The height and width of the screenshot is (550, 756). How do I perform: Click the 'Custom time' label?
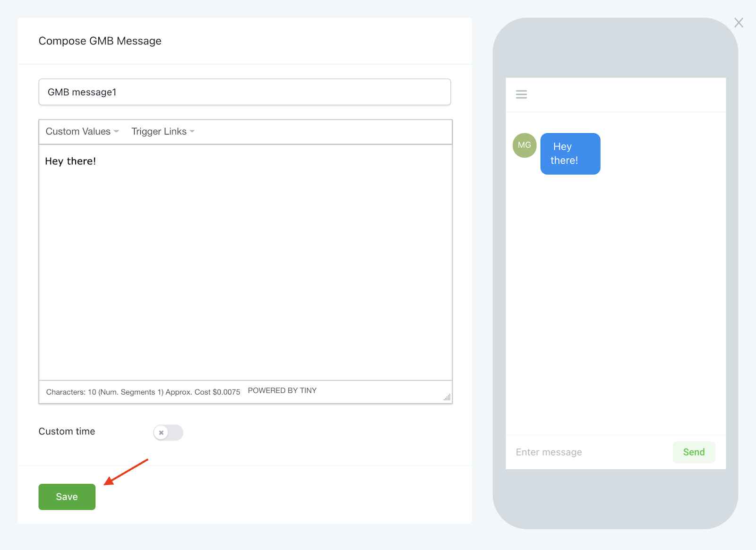[x=67, y=432]
